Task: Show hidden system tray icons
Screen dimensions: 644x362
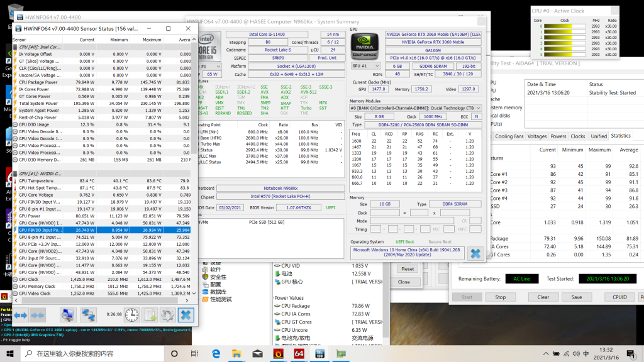Action: click(x=546, y=354)
